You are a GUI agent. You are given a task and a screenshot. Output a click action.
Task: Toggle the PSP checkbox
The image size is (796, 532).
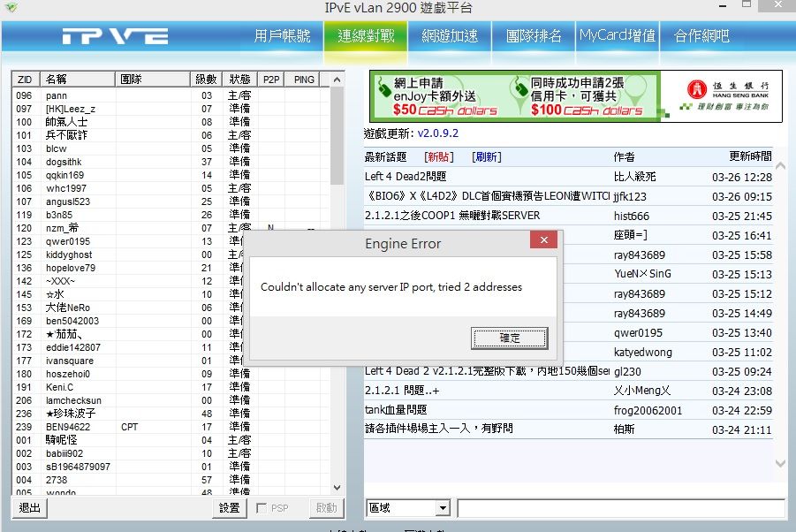(262, 508)
